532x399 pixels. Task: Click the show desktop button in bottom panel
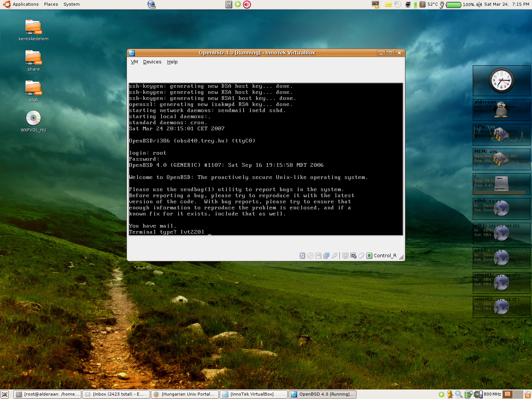pyautogui.click(x=5, y=394)
